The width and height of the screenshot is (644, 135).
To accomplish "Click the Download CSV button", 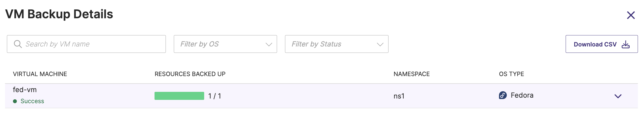I will (x=595, y=44).
